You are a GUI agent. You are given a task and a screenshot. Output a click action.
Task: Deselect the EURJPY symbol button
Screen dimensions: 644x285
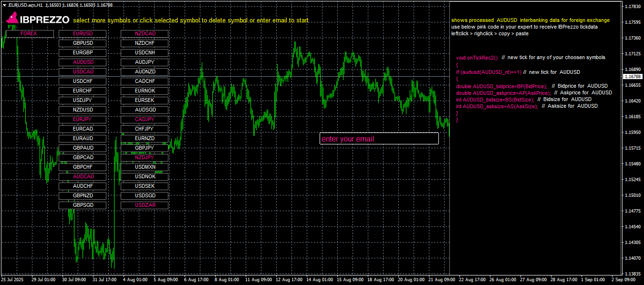tap(83, 120)
